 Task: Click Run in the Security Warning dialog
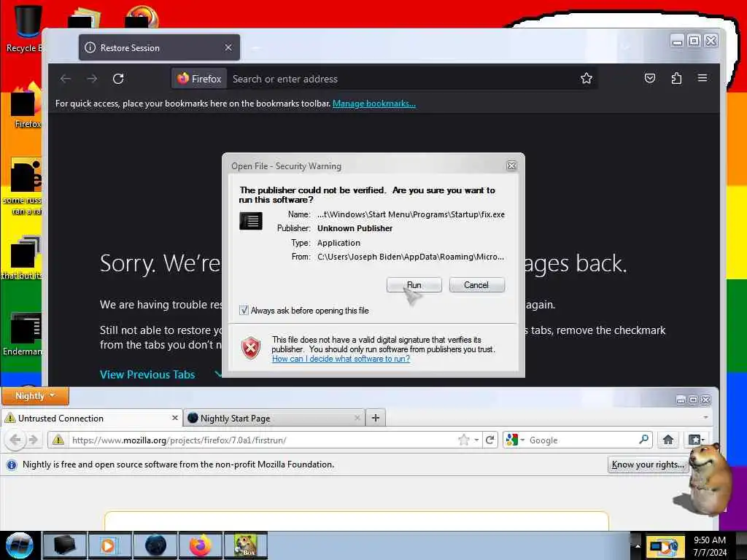coord(414,285)
